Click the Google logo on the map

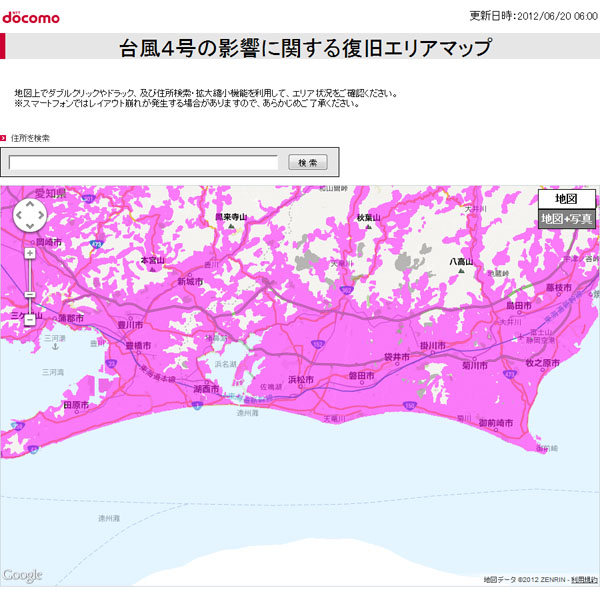tap(22, 574)
